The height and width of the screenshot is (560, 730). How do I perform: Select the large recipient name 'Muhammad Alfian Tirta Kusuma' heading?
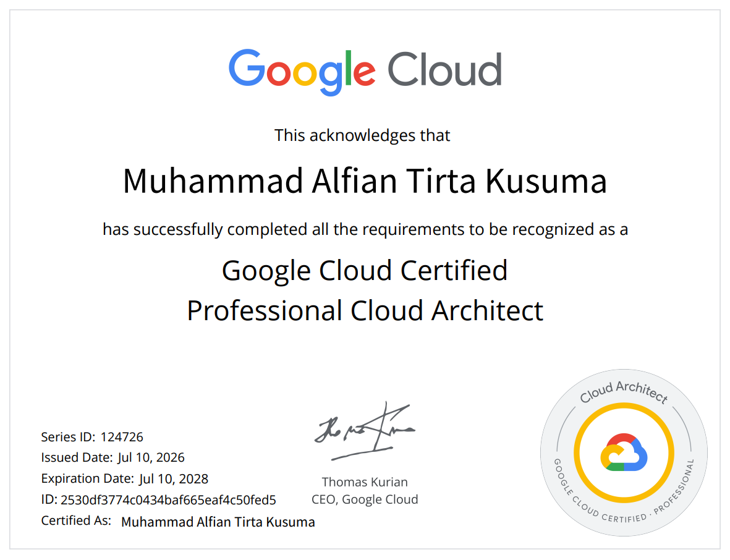365,180
